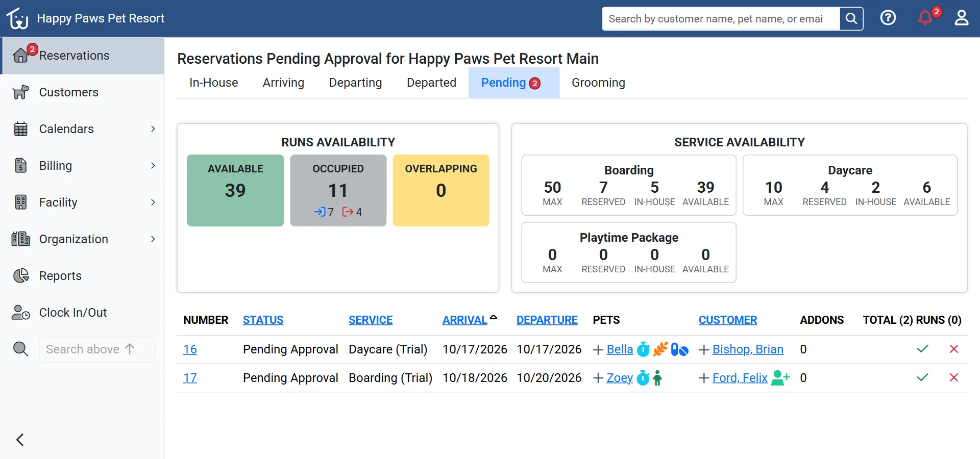The height and width of the screenshot is (459, 980).
Task: Click Bella's wheat allergy icon
Action: [660, 349]
